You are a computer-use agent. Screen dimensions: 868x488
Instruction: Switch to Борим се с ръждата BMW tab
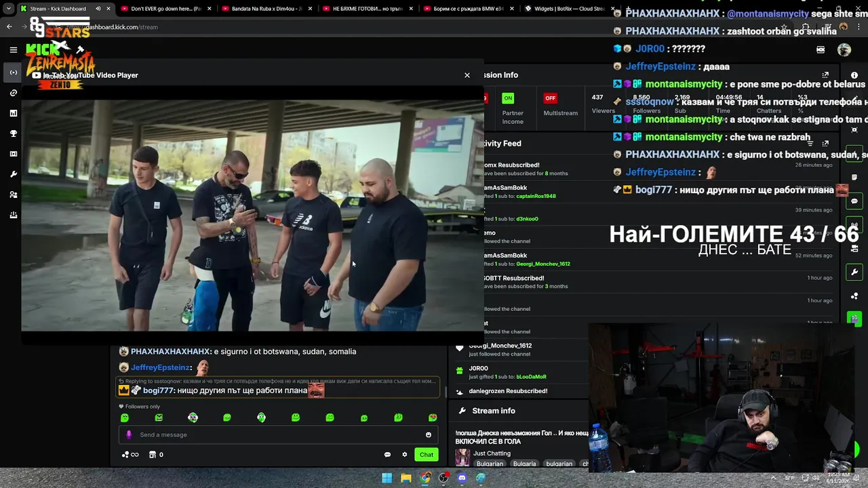tap(468, 9)
